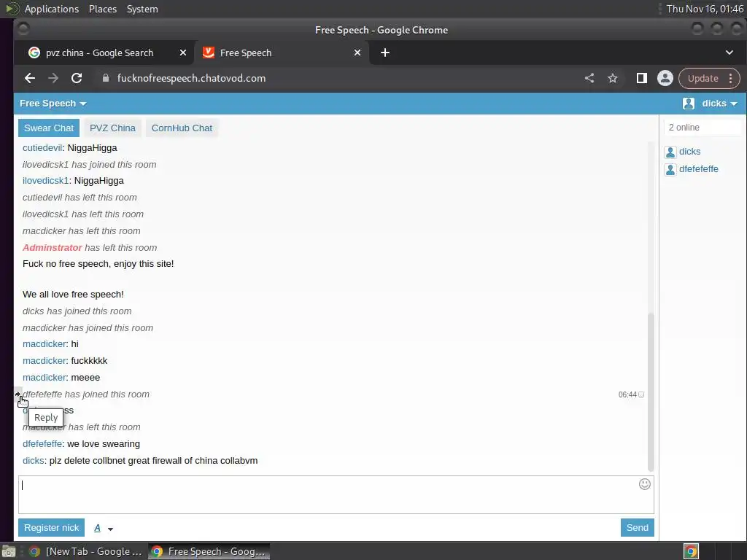The height and width of the screenshot is (560, 747).
Task: Click the user avatar next to dicks in header
Action: point(689,104)
